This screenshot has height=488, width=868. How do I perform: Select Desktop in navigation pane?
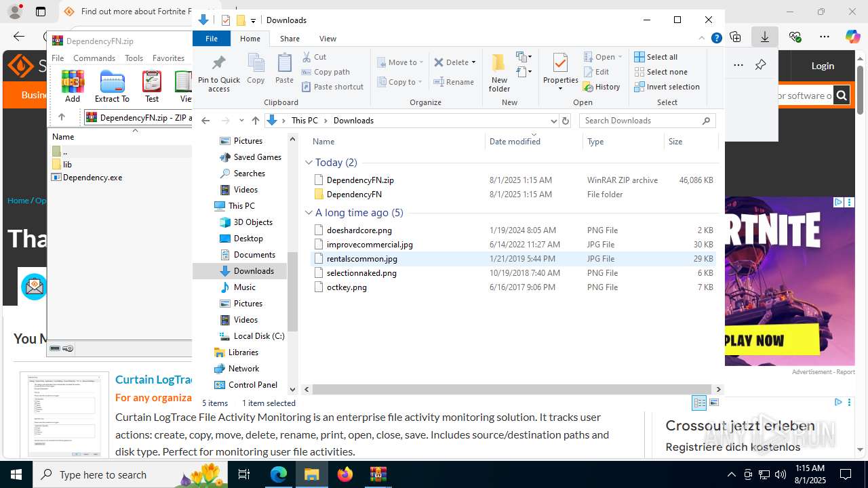pyautogui.click(x=248, y=239)
